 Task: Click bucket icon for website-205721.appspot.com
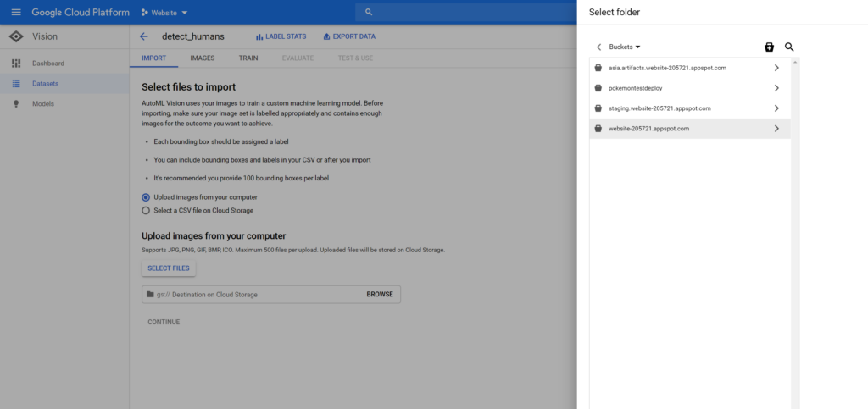tap(598, 128)
